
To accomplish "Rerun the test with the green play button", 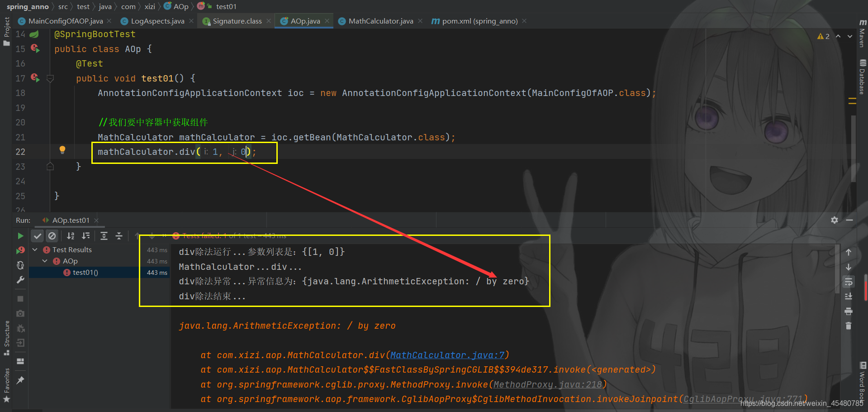I will [20, 236].
